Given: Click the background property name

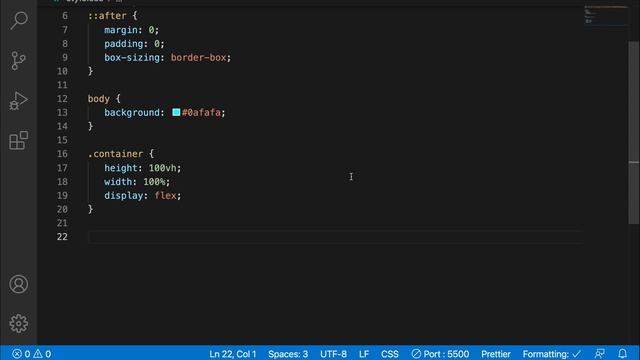Looking at the screenshot, I should point(132,112).
